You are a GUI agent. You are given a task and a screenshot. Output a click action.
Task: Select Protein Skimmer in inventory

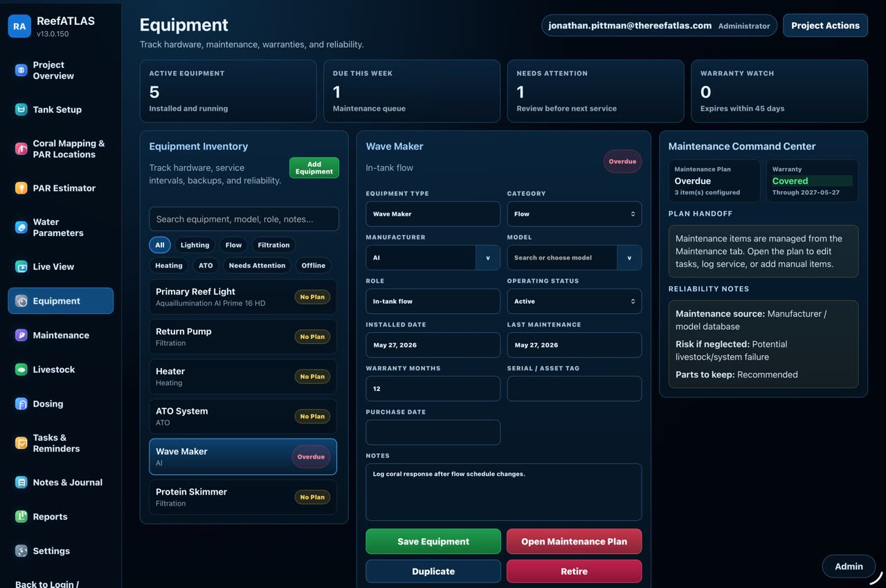click(x=243, y=497)
